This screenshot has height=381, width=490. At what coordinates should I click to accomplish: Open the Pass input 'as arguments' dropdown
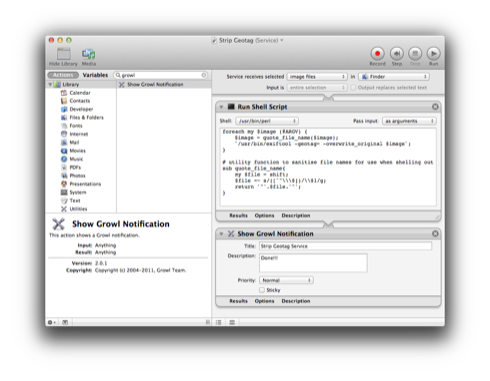409,121
